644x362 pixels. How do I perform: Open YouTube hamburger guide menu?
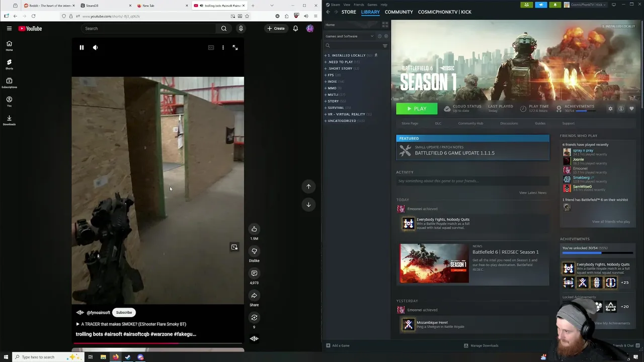9,29
